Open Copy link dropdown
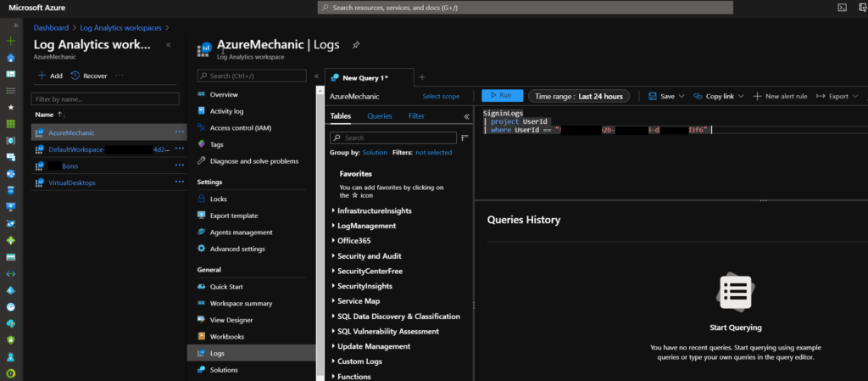 719,96
